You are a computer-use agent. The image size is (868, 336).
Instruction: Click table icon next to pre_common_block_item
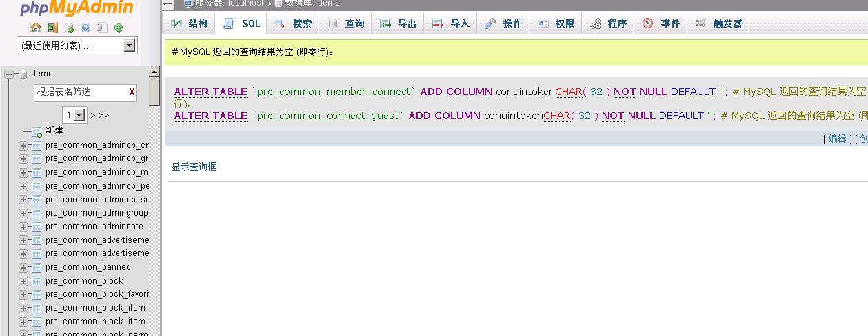(x=37, y=308)
